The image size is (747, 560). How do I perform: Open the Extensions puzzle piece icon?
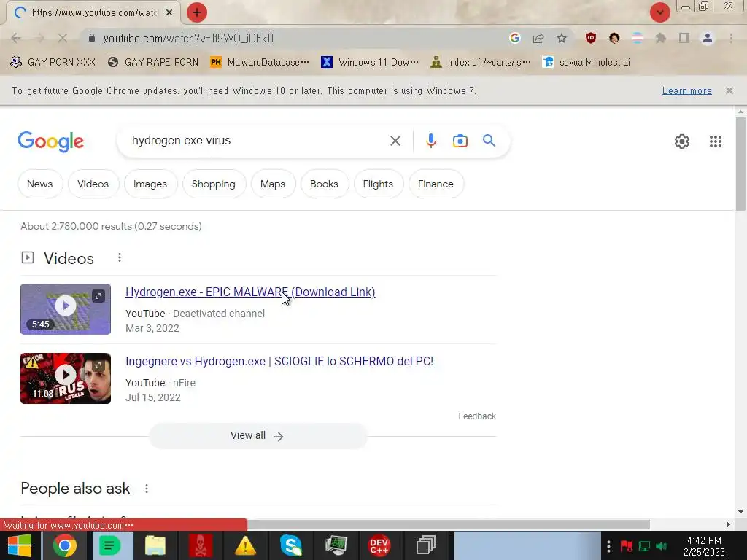(x=661, y=38)
